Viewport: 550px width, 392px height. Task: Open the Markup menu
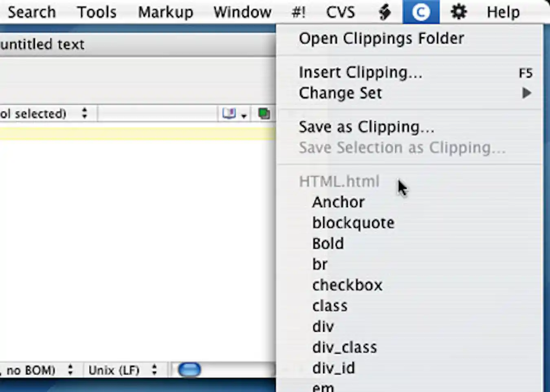point(165,11)
